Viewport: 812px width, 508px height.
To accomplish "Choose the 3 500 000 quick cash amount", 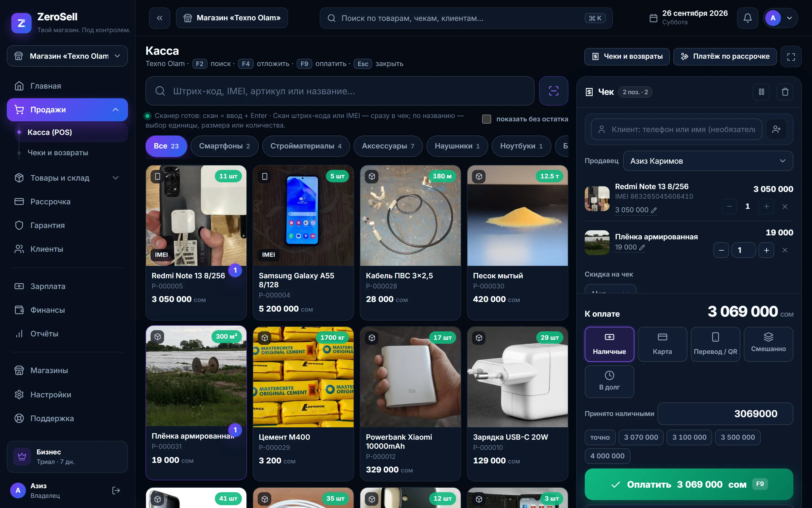I will coord(738,437).
